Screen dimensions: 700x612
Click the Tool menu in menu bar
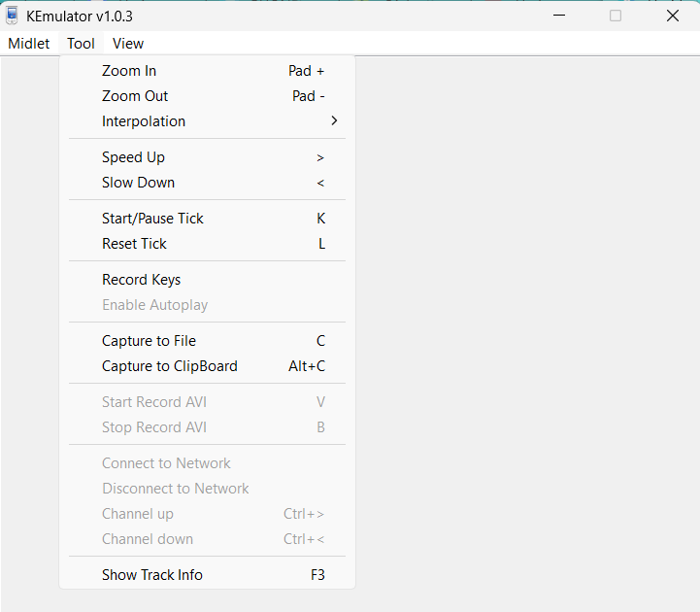pyautogui.click(x=81, y=44)
